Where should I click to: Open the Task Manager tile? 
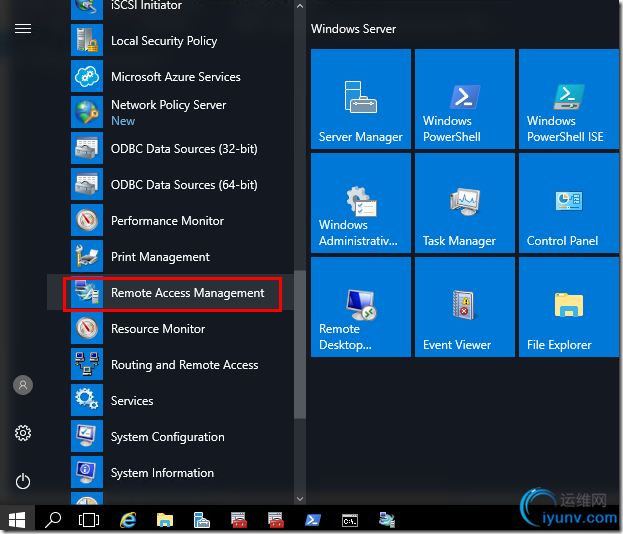point(465,203)
